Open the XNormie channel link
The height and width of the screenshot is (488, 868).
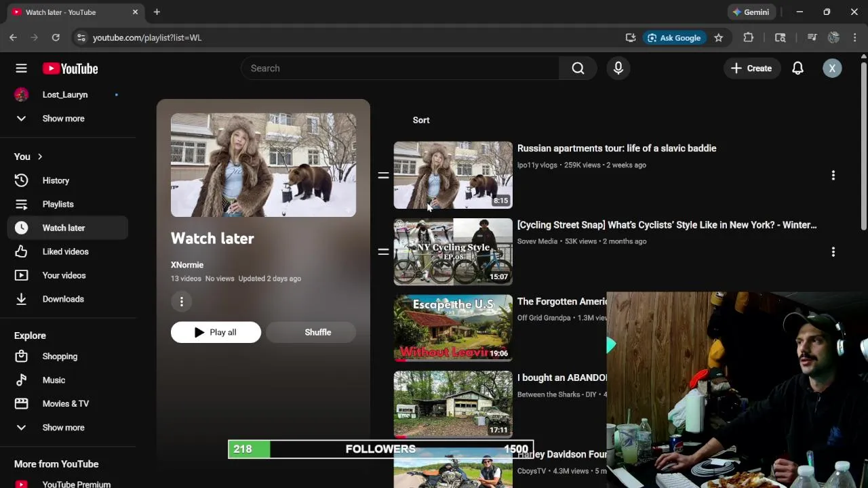[187, 265]
